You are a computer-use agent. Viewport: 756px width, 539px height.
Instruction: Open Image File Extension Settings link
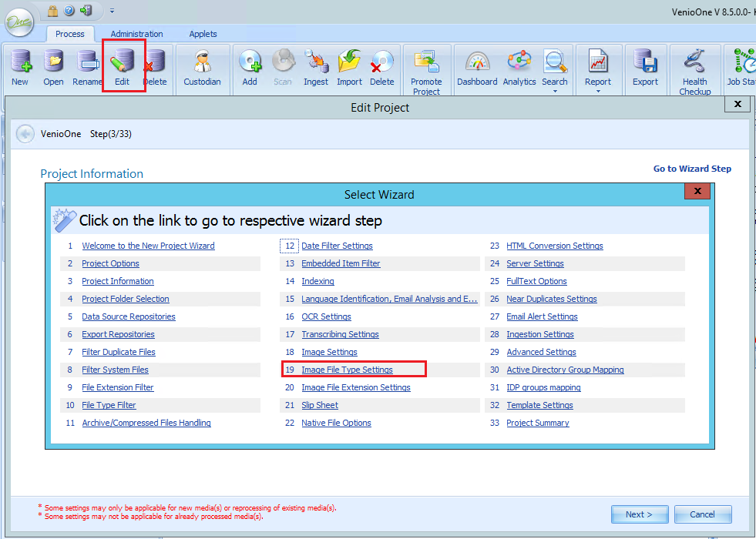[x=356, y=388]
